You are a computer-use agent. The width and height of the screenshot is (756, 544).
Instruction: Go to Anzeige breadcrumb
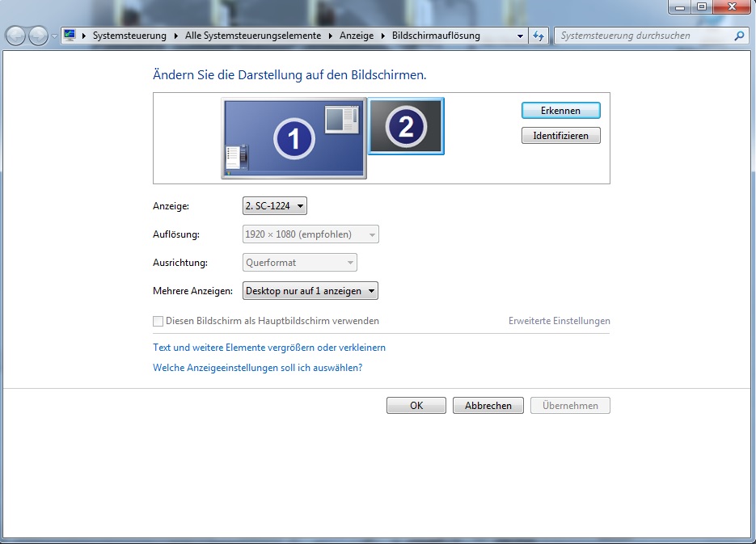point(357,36)
